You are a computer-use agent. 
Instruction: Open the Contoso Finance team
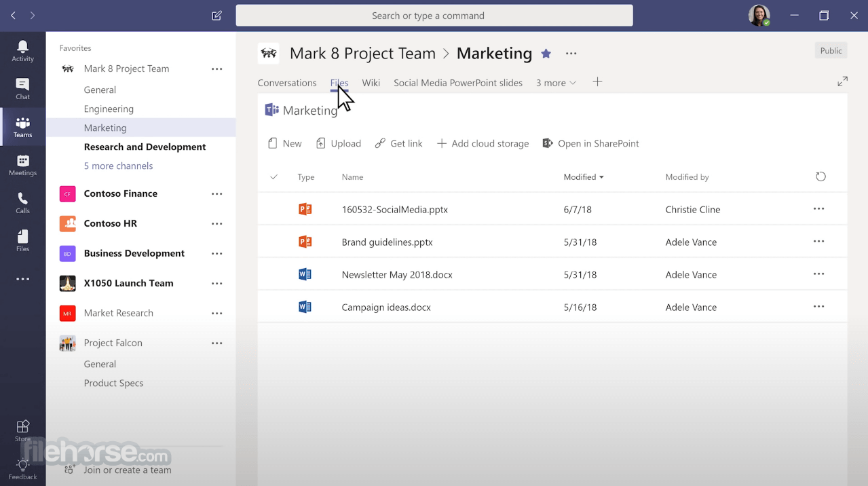[x=121, y=193]
